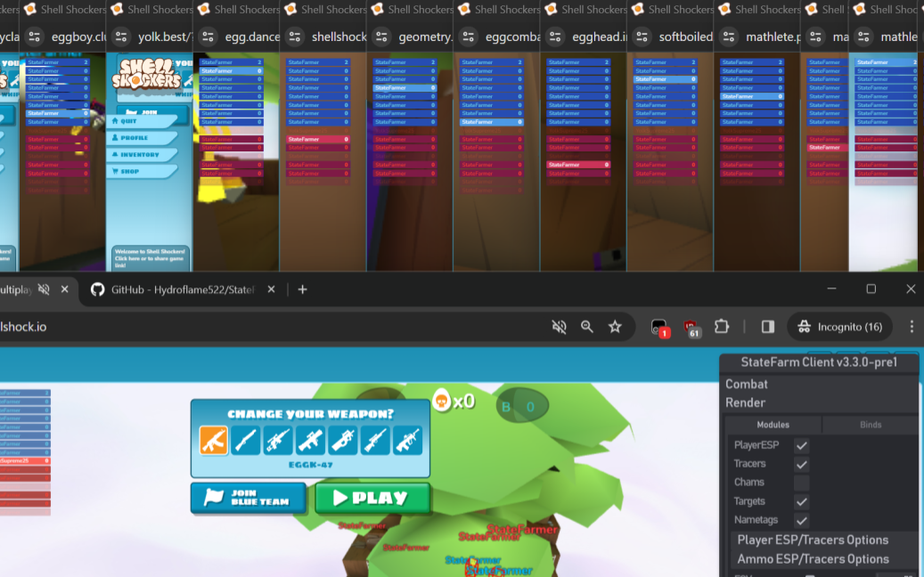The image size is (924, 577).
Task: Click the Incognito (16) indicator
Action: (840, 327)
